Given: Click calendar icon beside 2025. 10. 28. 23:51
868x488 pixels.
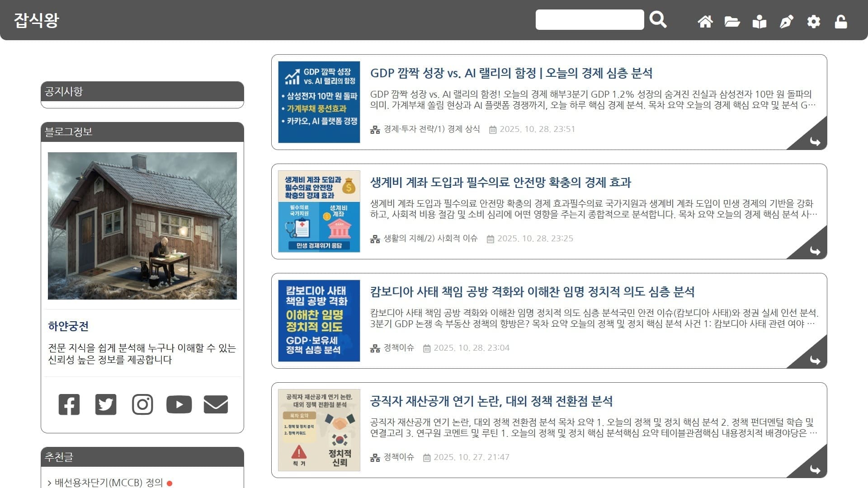Looking at the screenshot, I should [x=493, y=130].
